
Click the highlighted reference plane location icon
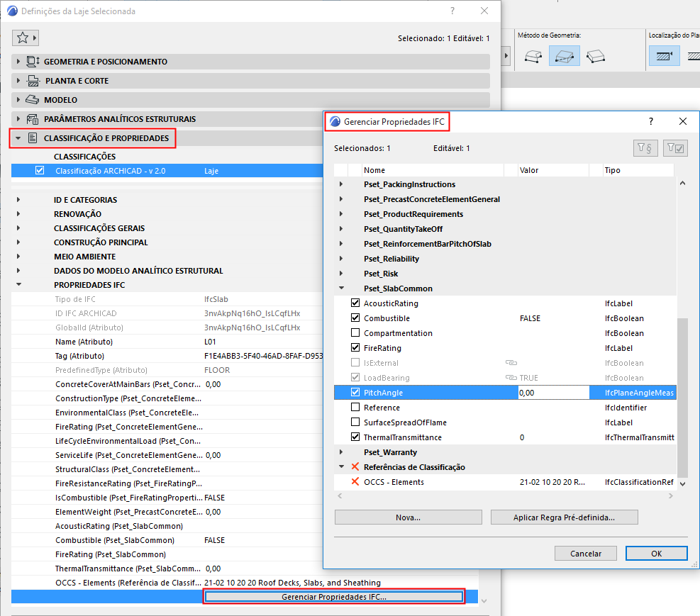coord(665,56)
